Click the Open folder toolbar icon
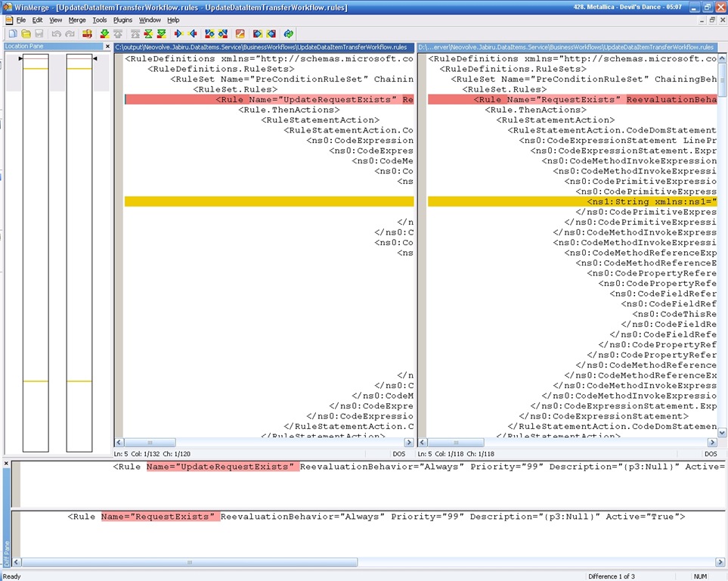The width and height of the screenshot is (728, 581). click(26, 33)
